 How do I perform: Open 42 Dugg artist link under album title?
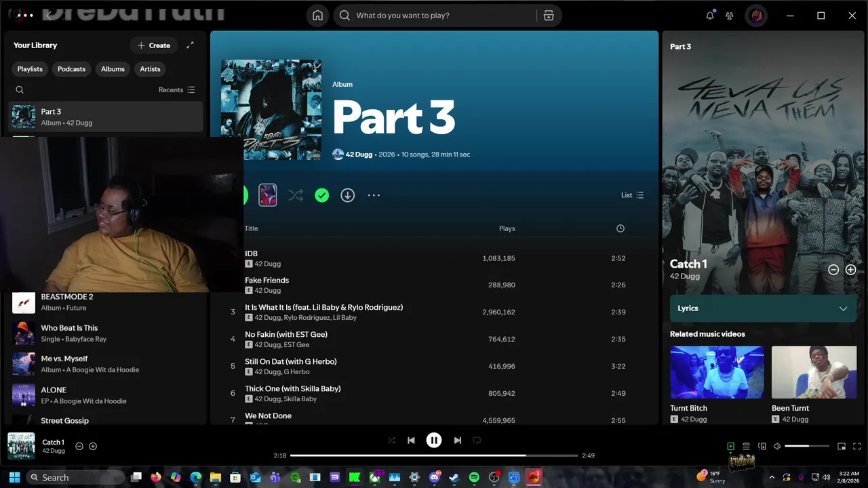point(359,155)
